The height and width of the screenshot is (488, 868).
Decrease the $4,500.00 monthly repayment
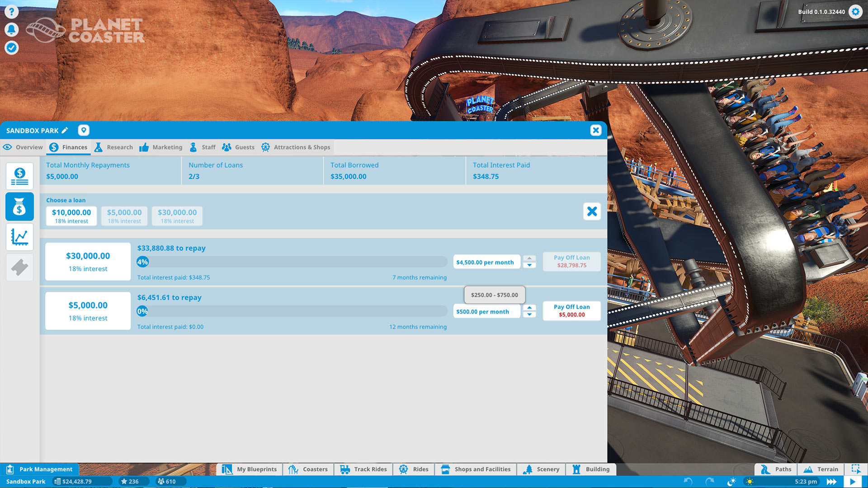(529, 265)
